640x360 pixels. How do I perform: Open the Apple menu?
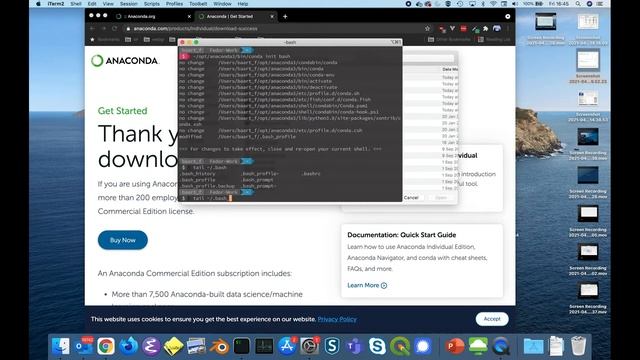click(38, 4)
